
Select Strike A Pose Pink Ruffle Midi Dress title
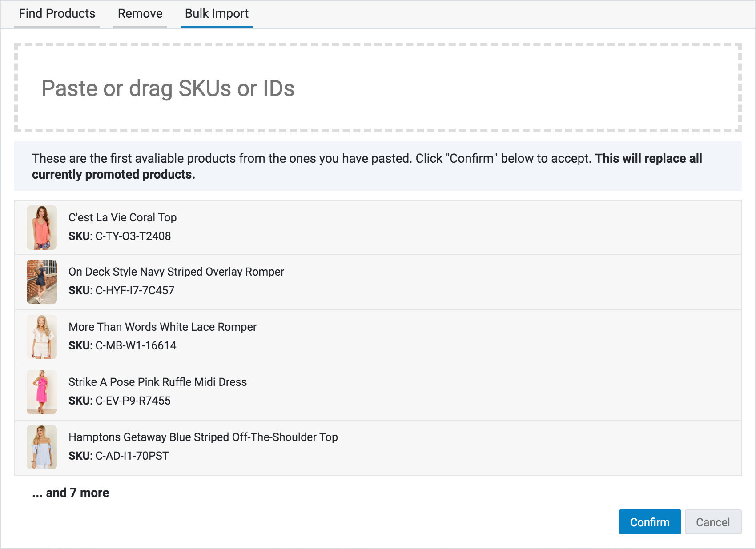157,382
